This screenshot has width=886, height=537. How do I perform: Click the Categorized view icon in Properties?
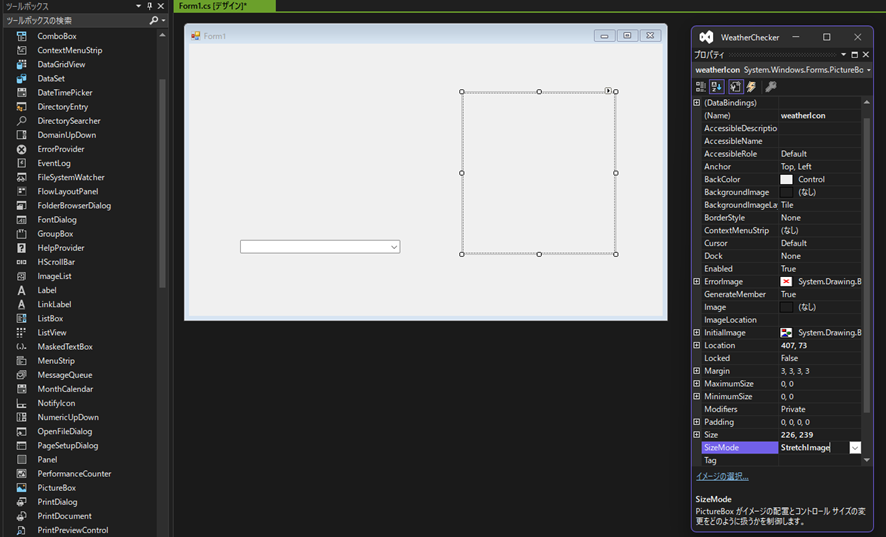coord(701,86)
